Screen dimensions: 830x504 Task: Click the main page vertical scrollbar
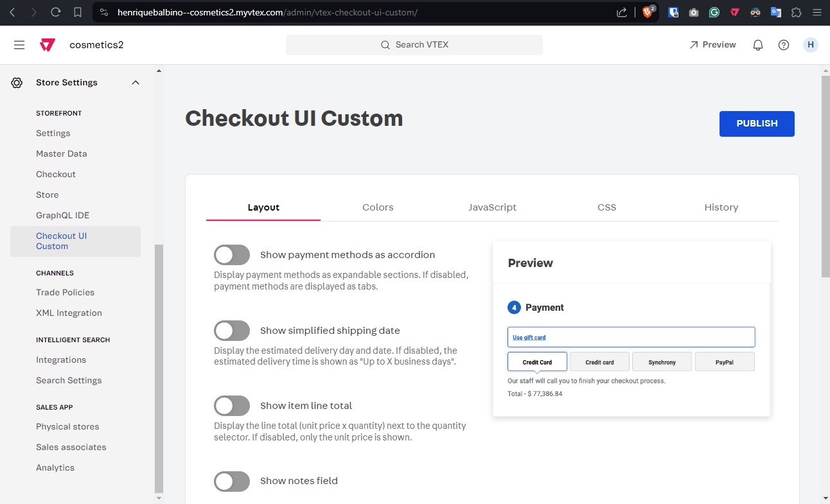[826, 177]
